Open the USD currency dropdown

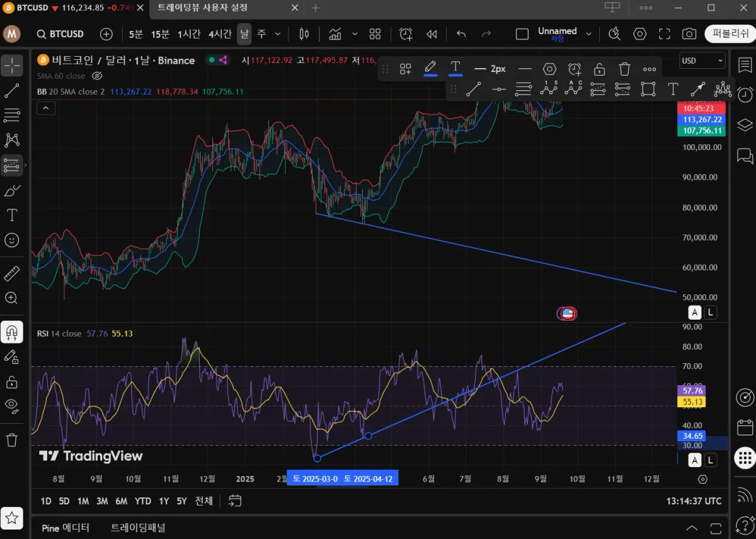tap(702, 61)
